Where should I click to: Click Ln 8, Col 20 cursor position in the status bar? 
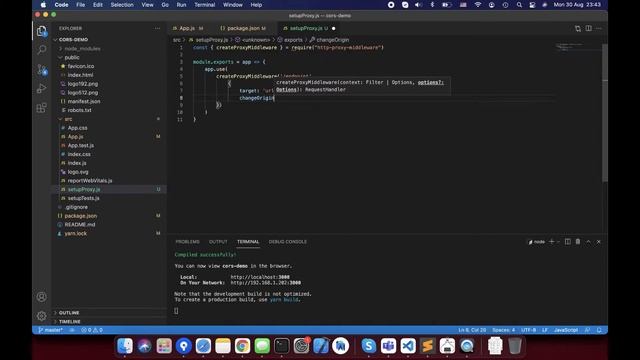(x=472, y=330)
